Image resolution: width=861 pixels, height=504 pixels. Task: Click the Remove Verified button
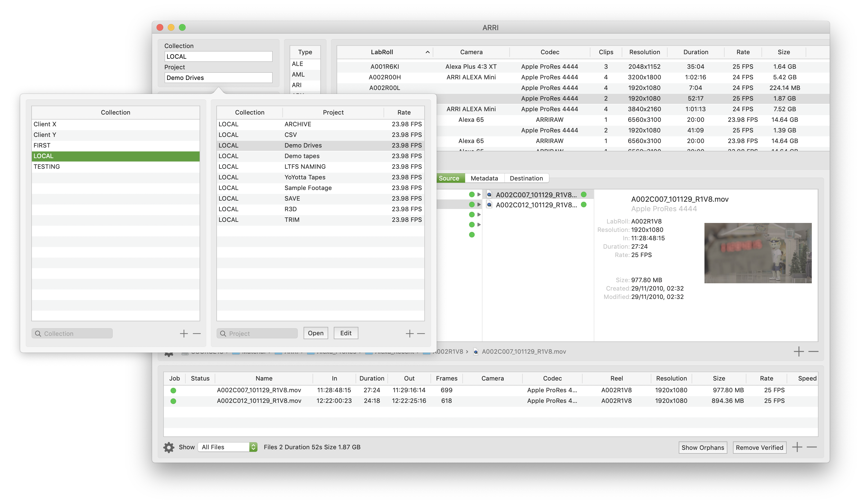pyautogui.click(x=760, y=448)
